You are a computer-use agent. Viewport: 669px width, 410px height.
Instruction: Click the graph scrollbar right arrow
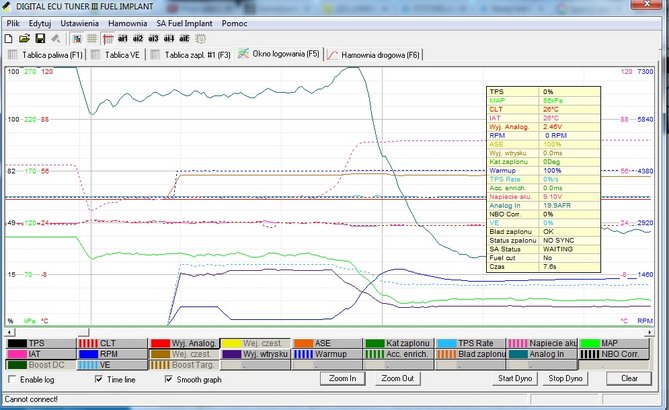[x=650, y=332]
